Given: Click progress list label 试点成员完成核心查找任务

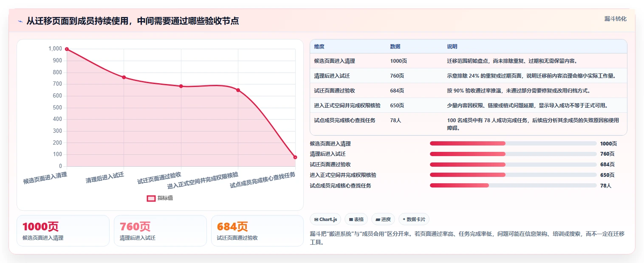Looking at the screenshot, I should [x=341, y=185].
